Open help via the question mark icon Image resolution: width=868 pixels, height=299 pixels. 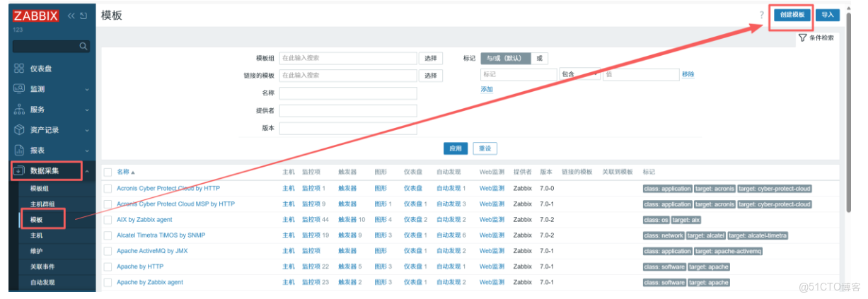click(762, 15)
